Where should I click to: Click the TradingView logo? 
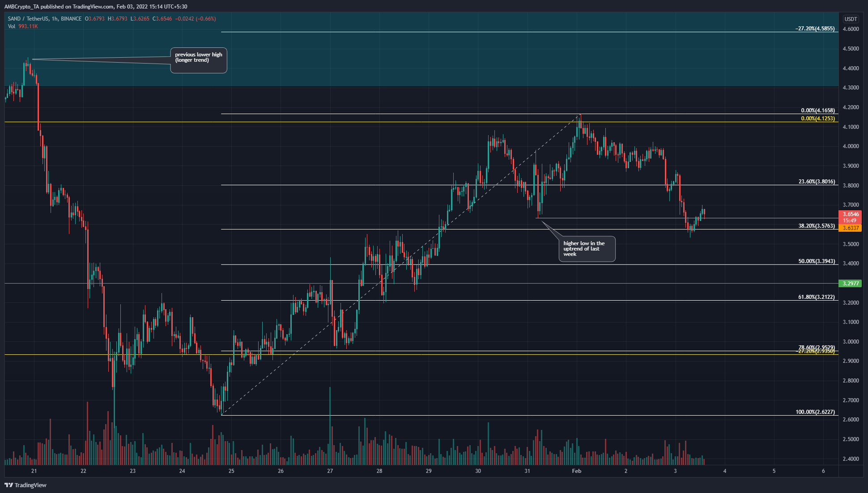pyautogui.click(x=26, y=485)
